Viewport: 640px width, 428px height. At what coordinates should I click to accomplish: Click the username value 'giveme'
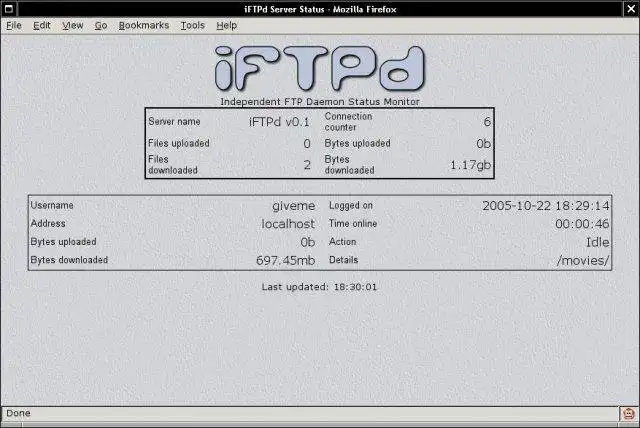[293, 206]
